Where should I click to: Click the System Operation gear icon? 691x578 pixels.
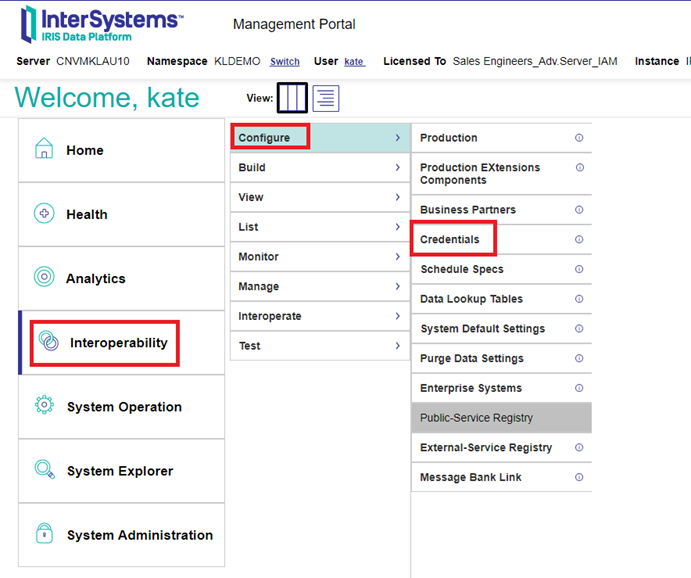44,407
